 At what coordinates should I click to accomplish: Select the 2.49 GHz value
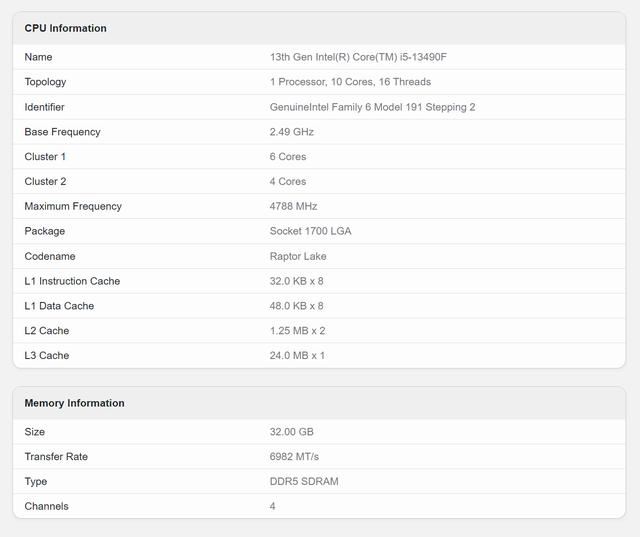[292, 132]
